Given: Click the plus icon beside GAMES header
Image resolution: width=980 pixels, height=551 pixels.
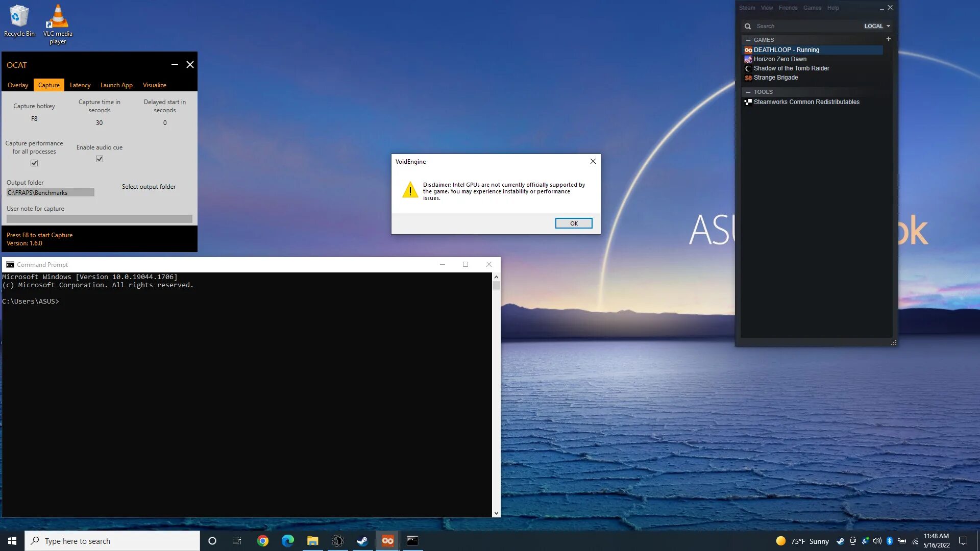Looking at the screenshot, I should [x=888, y=39].
